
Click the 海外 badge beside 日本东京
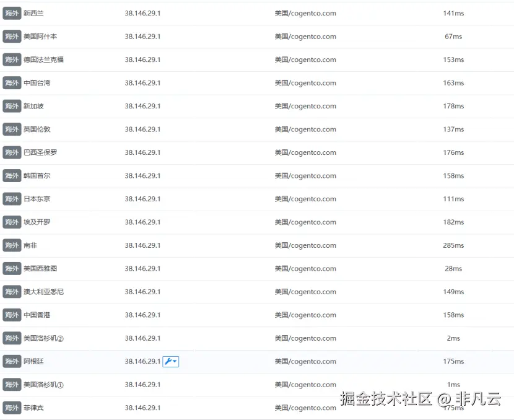point(12,199)
